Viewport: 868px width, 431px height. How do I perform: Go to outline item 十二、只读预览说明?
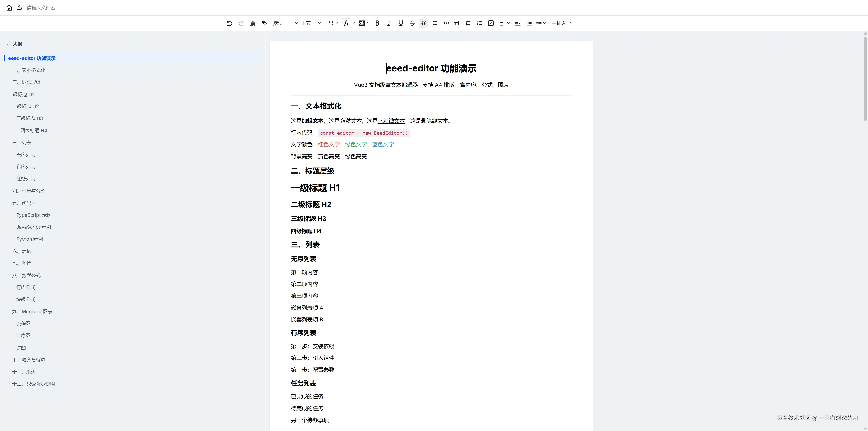(x=33, y=384)
